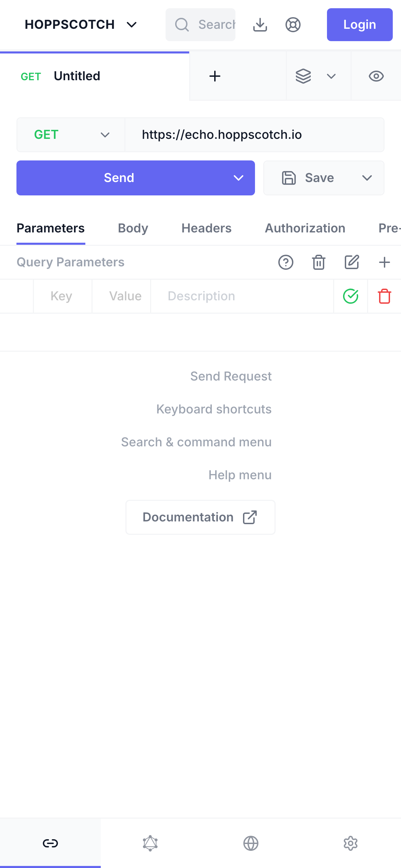Open the environments layers icon
The height and width of the screenshot is (868, 401).
pyautogui.click(x=303, y=76)
